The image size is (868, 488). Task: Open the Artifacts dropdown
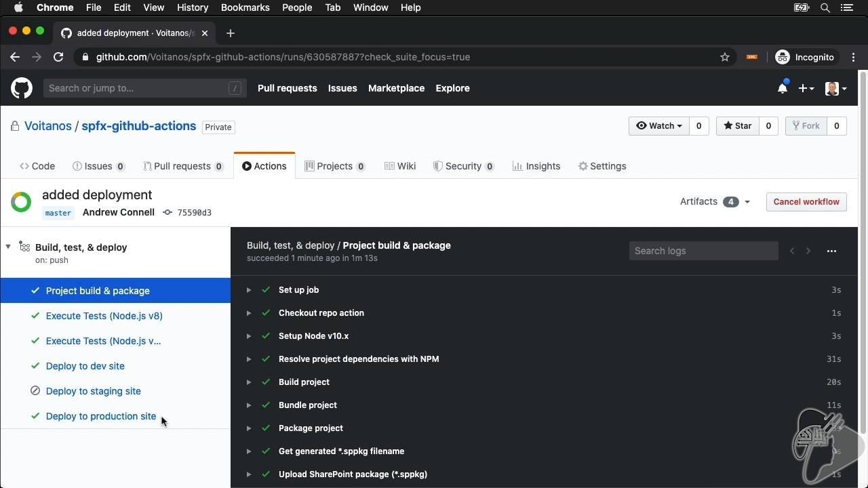[x=715, y=201]
